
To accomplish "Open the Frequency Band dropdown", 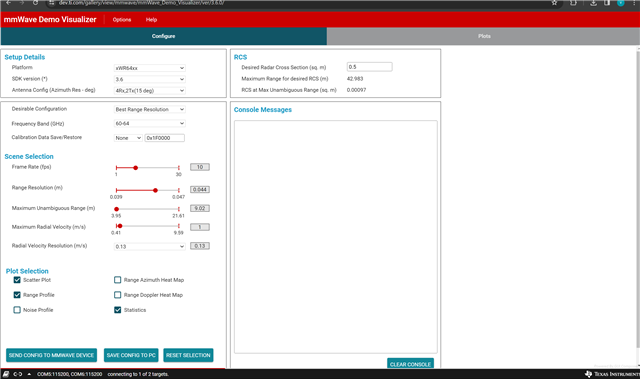I will (149, 123).
